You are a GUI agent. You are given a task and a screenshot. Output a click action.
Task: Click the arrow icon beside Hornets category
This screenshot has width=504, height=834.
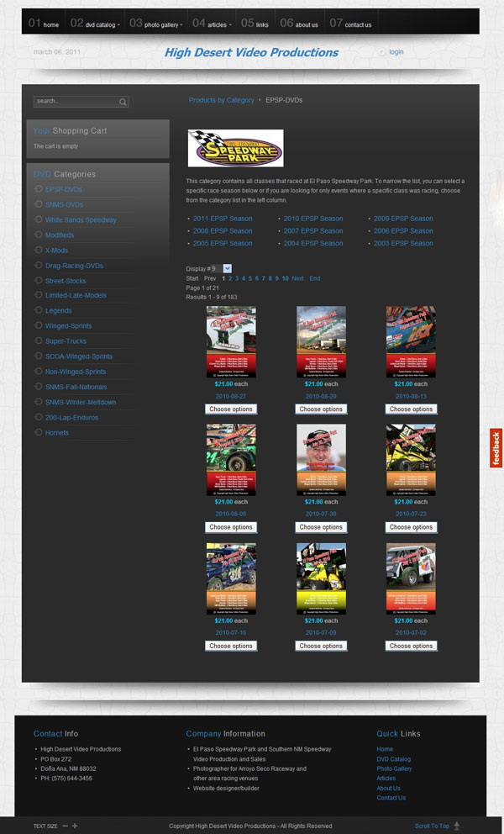[38, 432]
